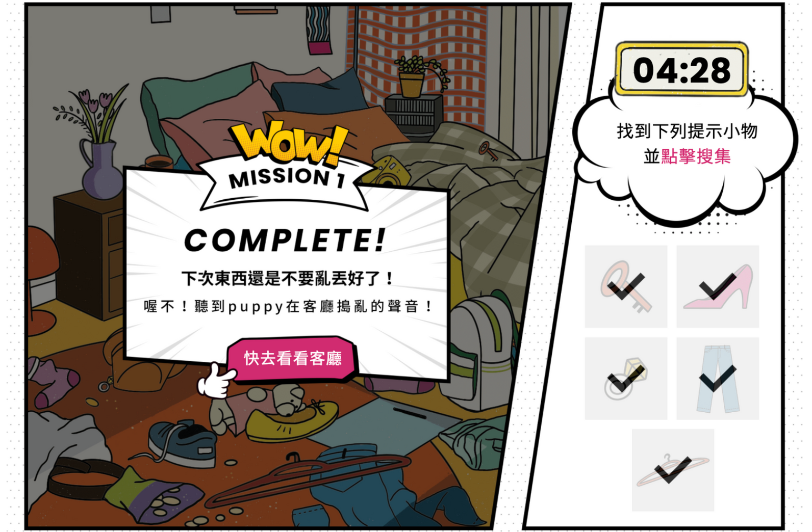Select the checked clothes hanger tile
Viewport: 812px width, 532px height.
pyautogui.click(x=673, y=470)
